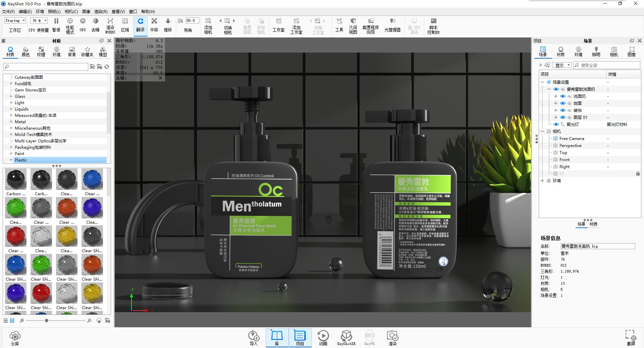The width and height of the screenshot is (644, 348).
Task: Take a Screenshot of the viewport
Action: 631,338
